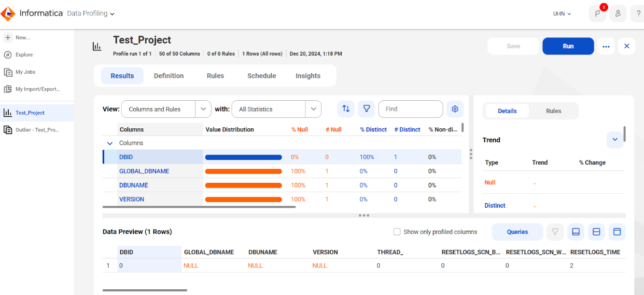Select the Details tab in side panel
This screenshot has width=644, height=295.
coord(507,111)
